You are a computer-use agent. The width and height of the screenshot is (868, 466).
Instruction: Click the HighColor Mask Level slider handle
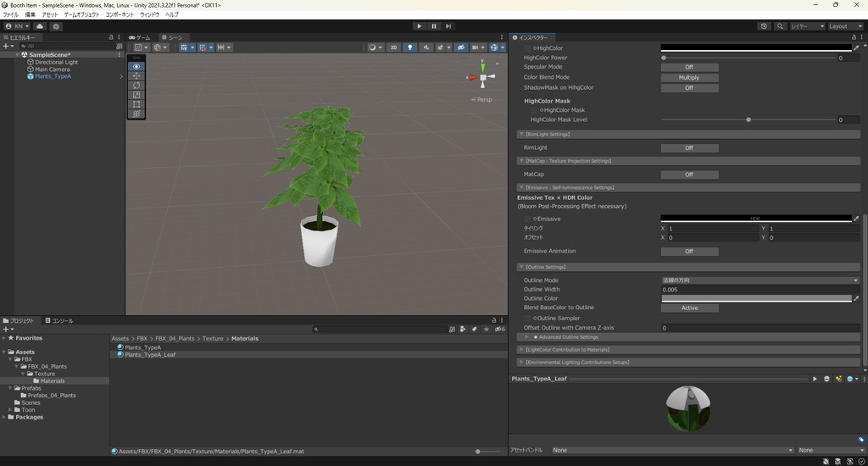[x=748, y=119]
